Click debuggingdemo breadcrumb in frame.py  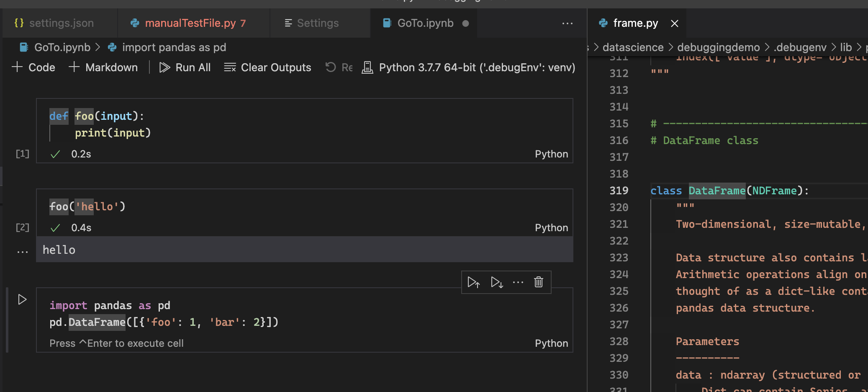pyautogui.click(x=718, y=47)
